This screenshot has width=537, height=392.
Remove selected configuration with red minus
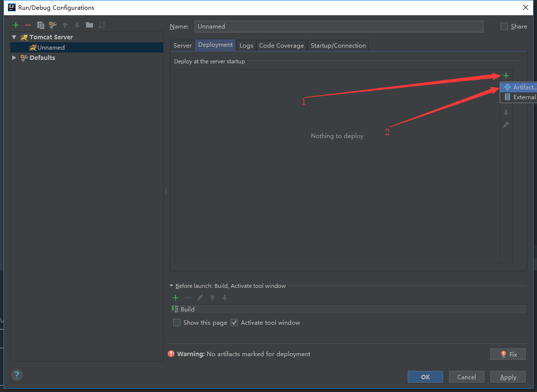point(28,25)
